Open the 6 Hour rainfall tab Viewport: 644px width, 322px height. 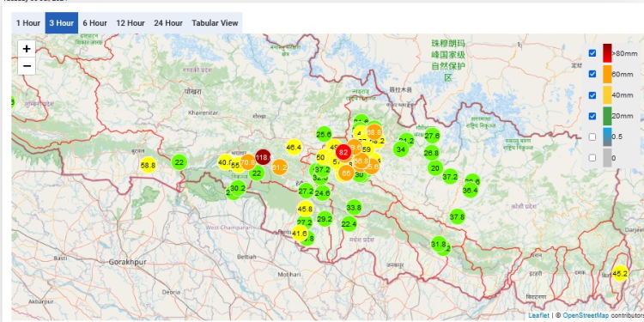94,23
